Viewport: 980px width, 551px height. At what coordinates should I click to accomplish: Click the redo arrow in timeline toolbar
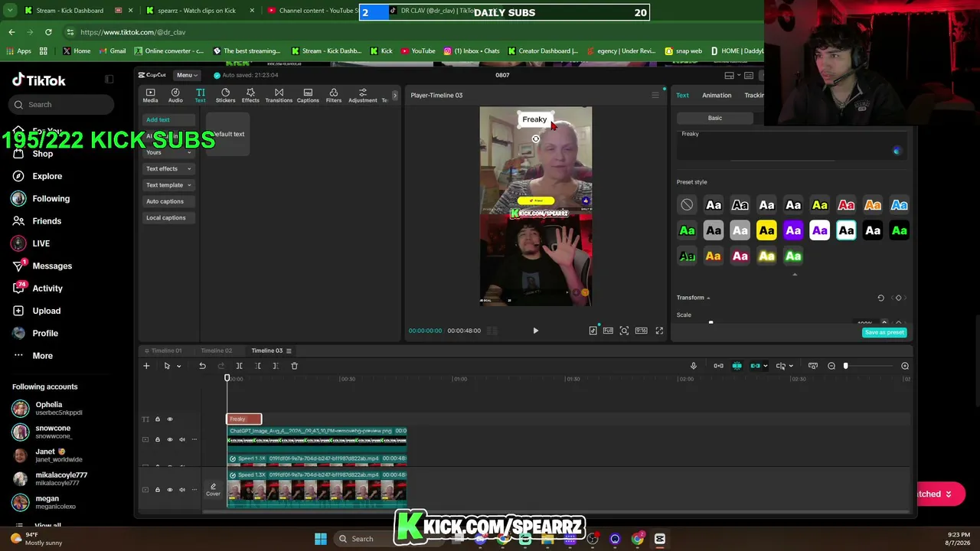point(220,366)
